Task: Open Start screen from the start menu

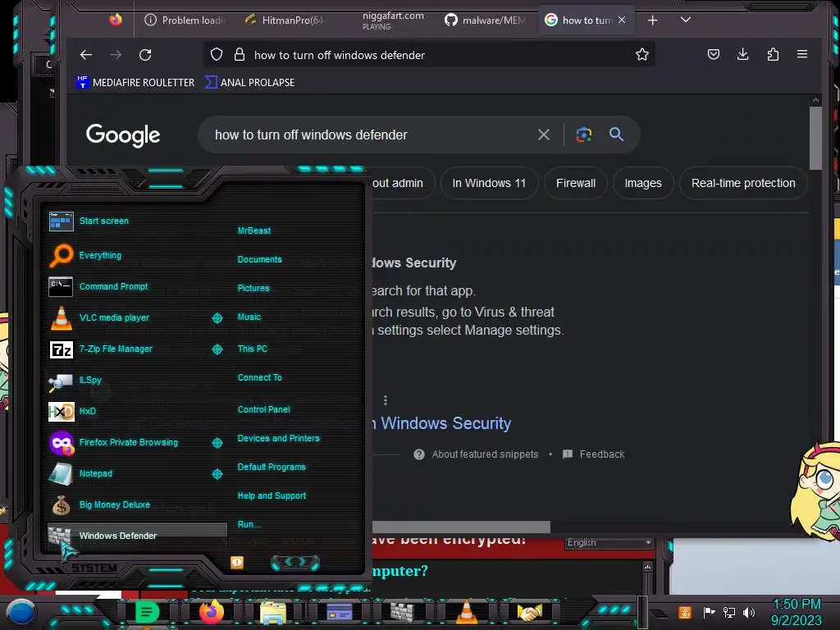Action: coord(104,221)
